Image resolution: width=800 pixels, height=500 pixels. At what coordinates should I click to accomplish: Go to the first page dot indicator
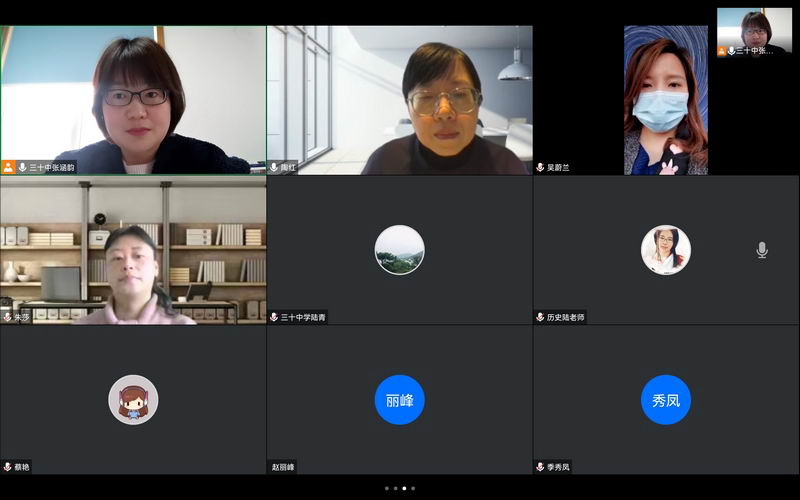click(387, 488)
